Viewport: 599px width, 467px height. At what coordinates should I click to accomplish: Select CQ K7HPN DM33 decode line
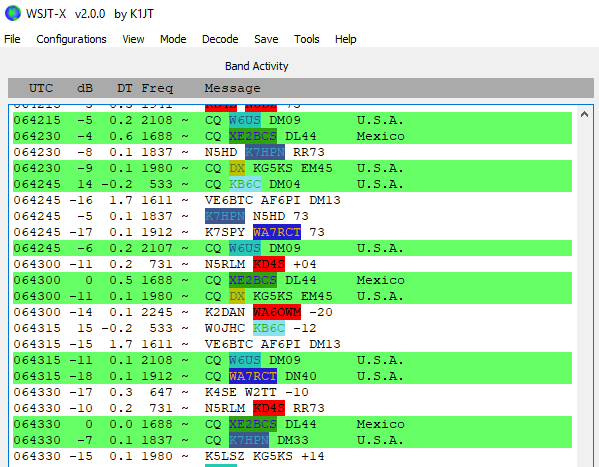pyautogui.click(x=292, y=440)
